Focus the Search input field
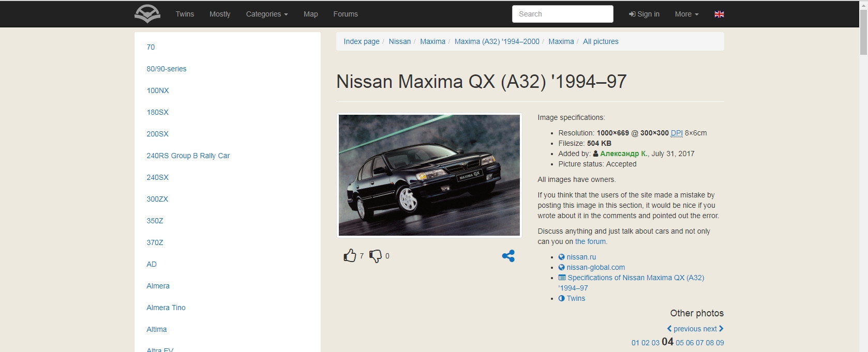Screen dimensions: 868x352 [x=563, y=14]
